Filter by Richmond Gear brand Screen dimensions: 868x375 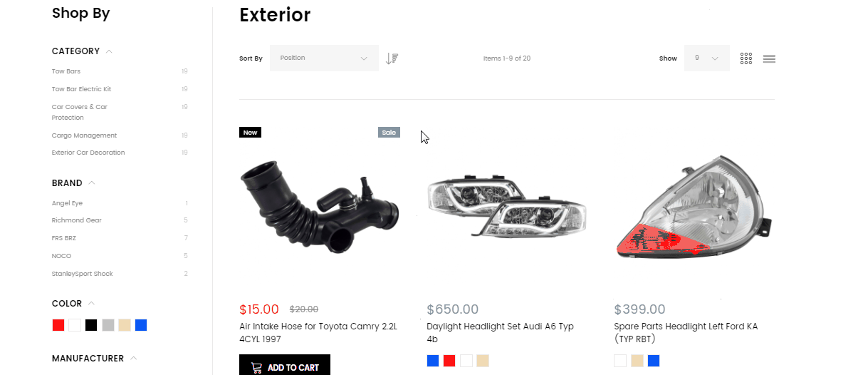click(77, 220)
